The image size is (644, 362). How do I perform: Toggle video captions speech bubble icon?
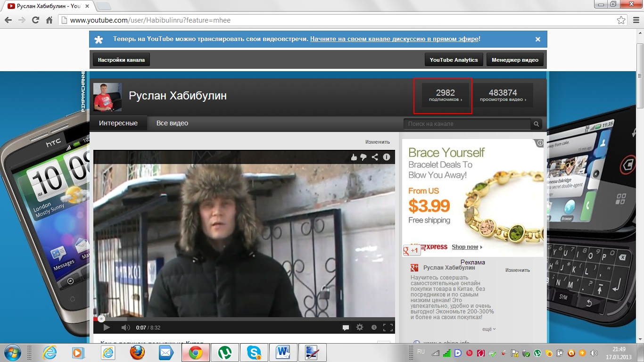point(346,327)
